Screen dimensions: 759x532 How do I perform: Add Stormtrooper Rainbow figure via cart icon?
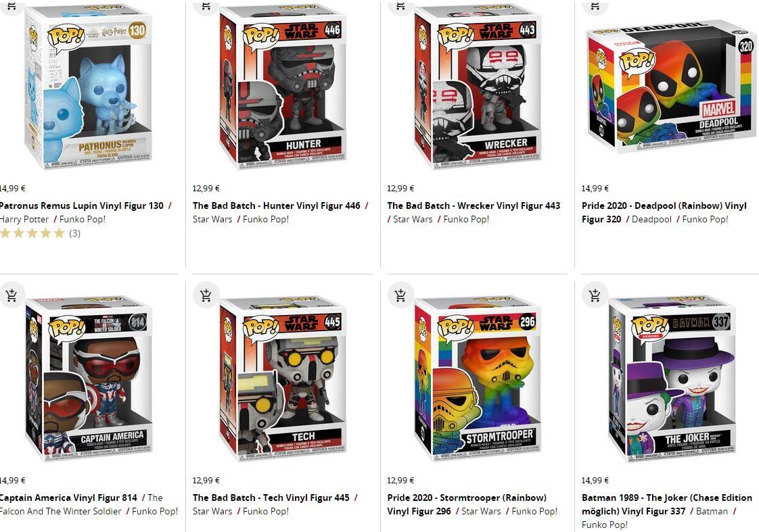[400, 295]
